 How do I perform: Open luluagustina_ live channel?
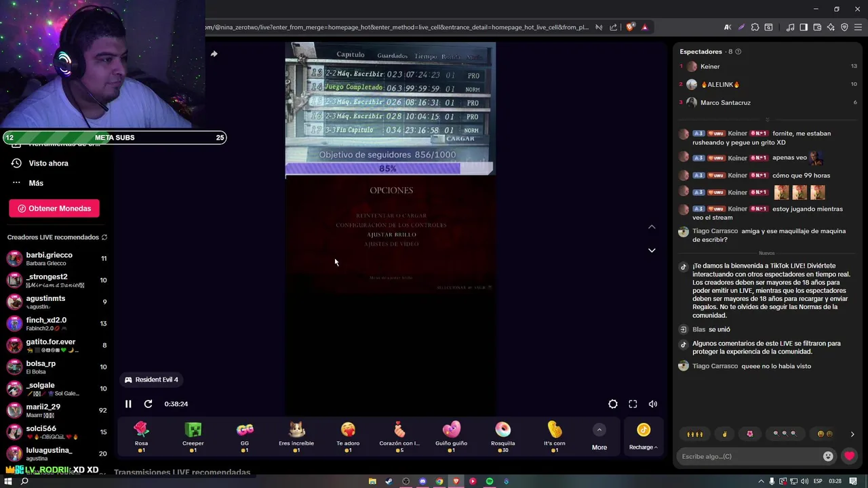57,453
